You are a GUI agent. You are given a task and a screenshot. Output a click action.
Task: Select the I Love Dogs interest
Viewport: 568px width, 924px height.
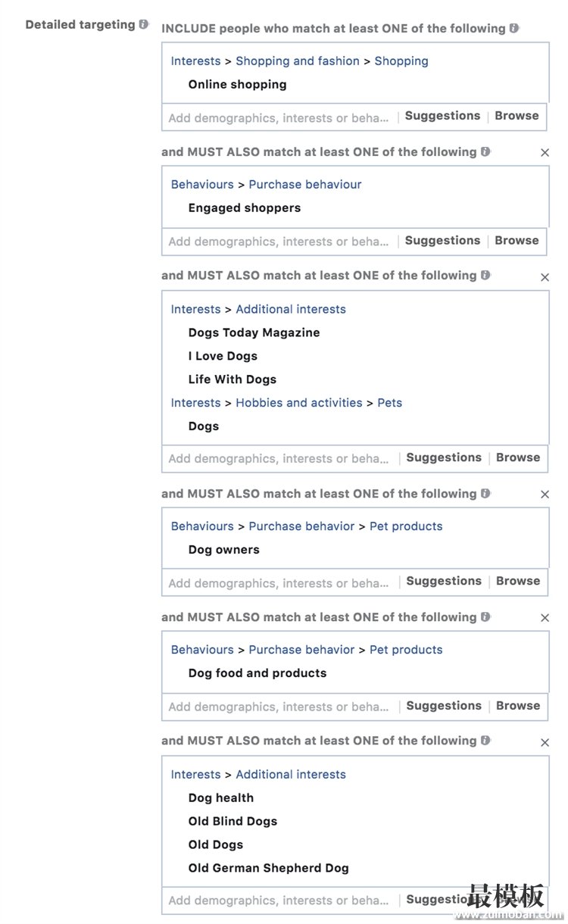(x=223, y=356)
